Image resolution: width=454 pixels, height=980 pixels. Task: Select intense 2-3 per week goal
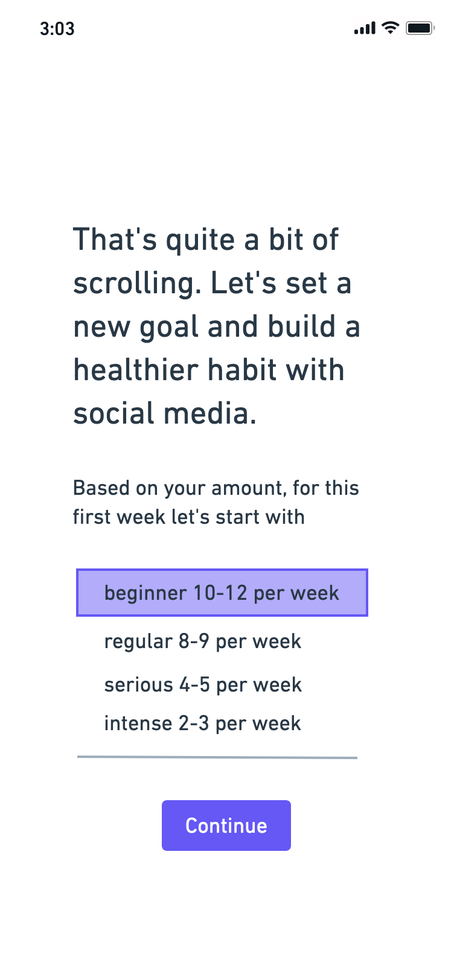point(202,723)
